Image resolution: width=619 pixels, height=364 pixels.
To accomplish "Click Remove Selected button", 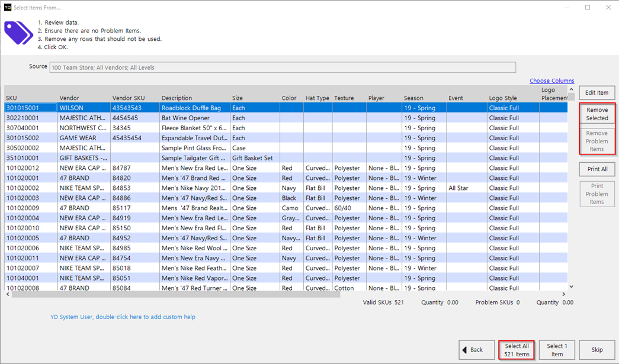I will [597, 114].
